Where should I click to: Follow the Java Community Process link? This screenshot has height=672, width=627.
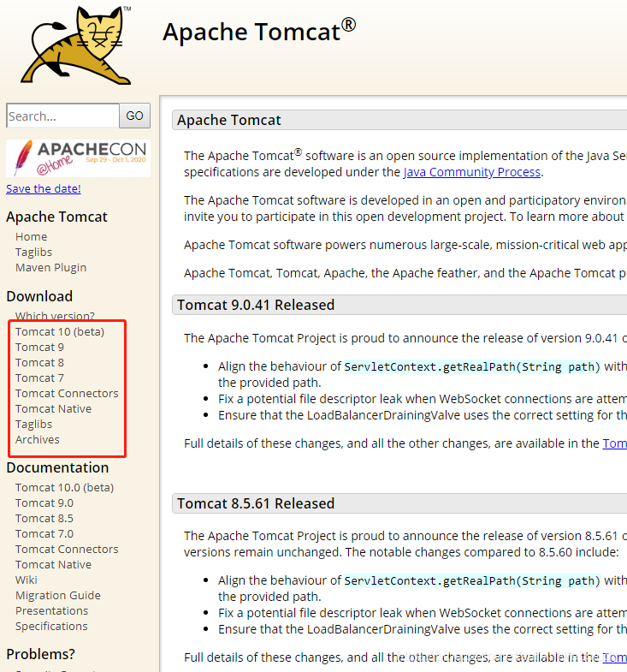pyautogui.click(x=472, y=172)
